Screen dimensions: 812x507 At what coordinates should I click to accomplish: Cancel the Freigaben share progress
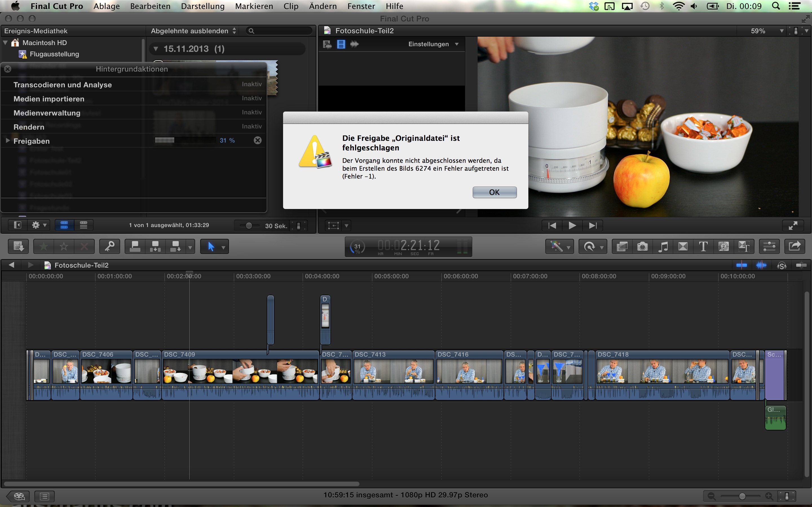pos(257,141)
